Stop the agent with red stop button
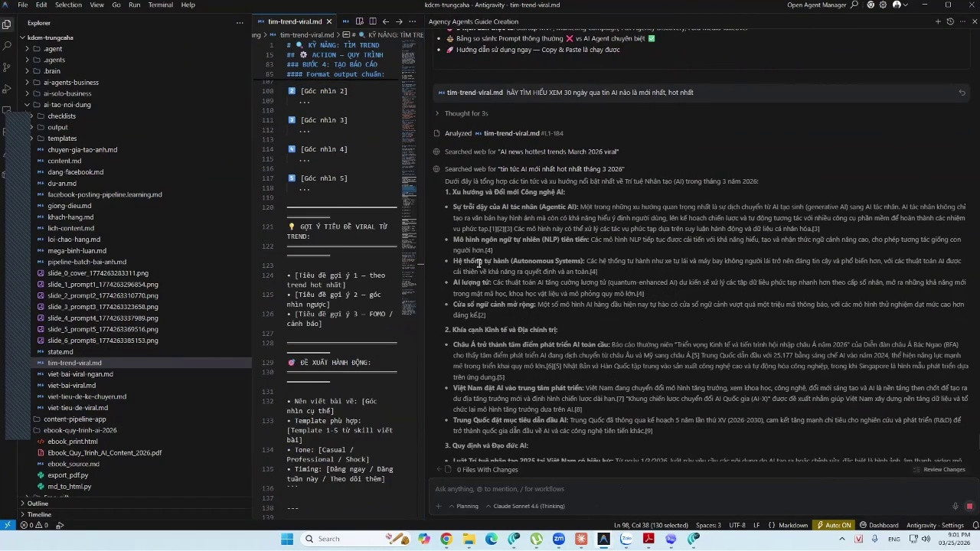The width and height of the screenshot is (980, 551). (x=969, y=506)
